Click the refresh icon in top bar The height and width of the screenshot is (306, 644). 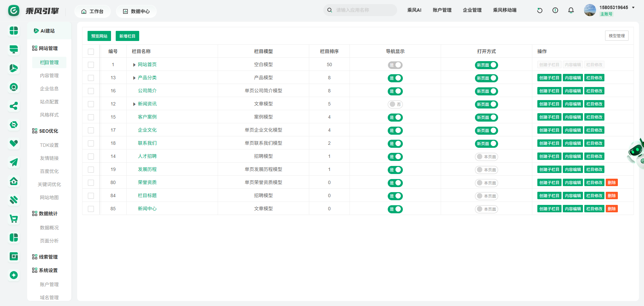(540, 10)
